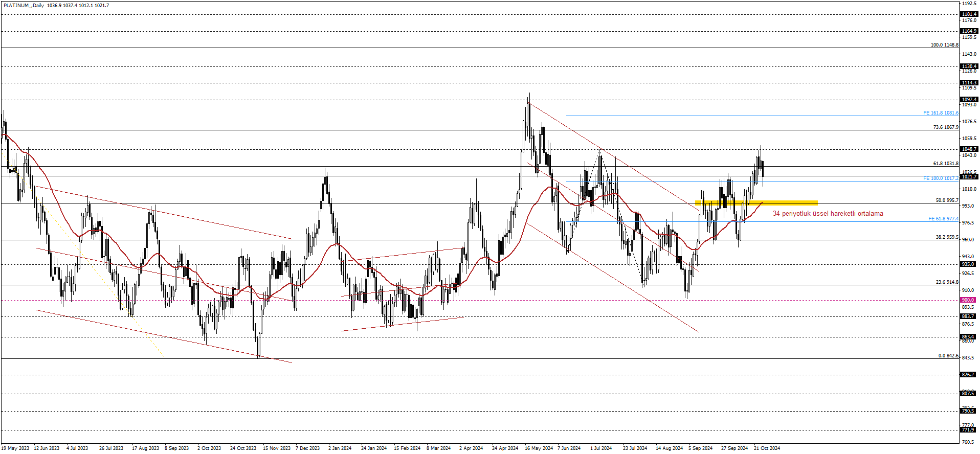Click the '27 Sep 2024' date label
The height and width of the screenshot is (454, 980).
734,448
